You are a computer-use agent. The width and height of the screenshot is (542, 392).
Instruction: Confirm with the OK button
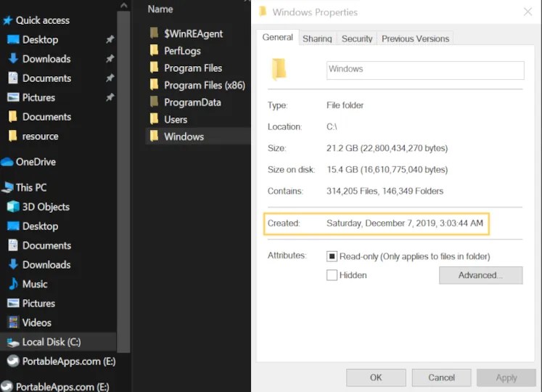376,377
